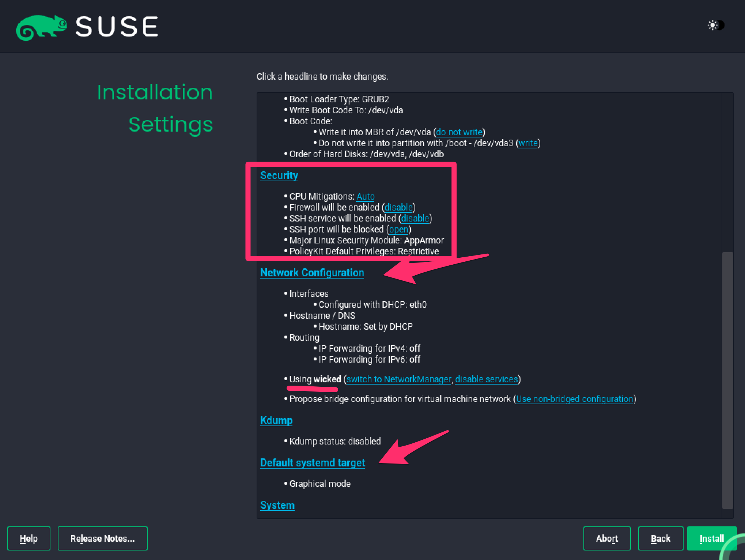Click 'Boot Loader Type: GRUB2' text line

[339, 99]
